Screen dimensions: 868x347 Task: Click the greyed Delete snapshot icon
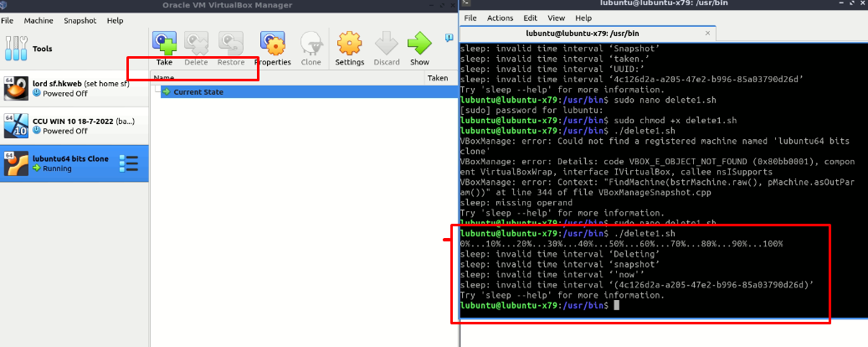[196, 44]
